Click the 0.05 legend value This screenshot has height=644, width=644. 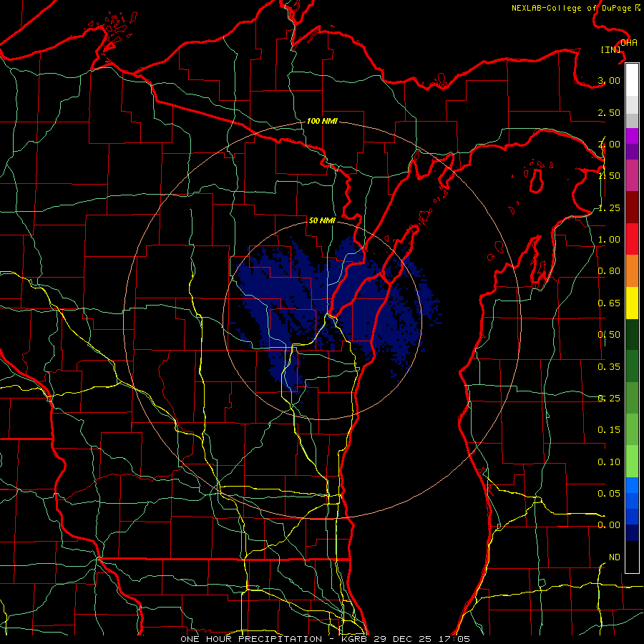tap(609, 493)
